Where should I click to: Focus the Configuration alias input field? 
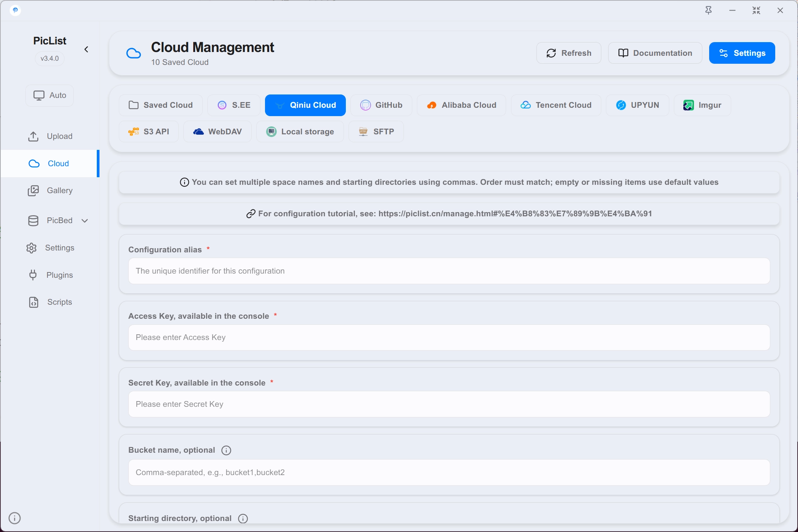coord(449,271)
